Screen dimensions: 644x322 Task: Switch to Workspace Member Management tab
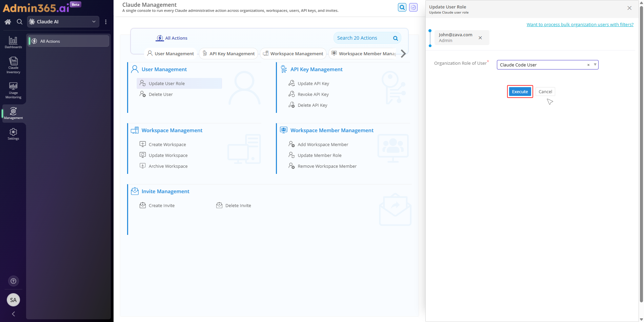[363, 54]
